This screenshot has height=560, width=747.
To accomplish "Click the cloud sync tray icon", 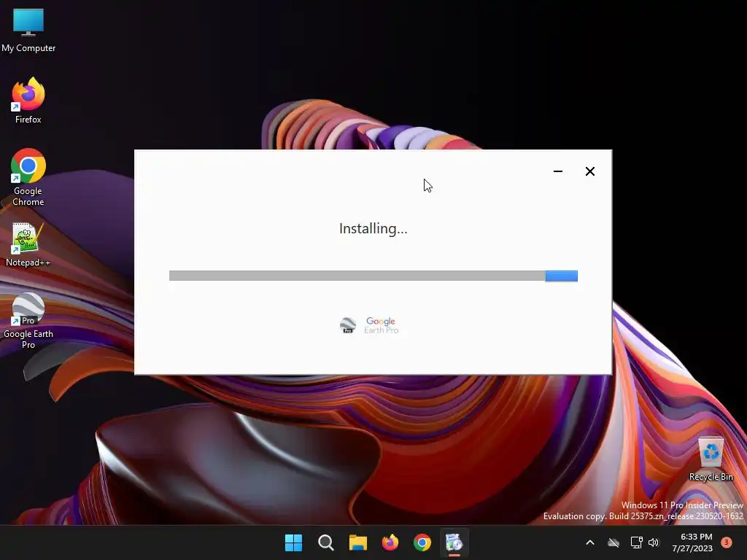I will point(614,542).
